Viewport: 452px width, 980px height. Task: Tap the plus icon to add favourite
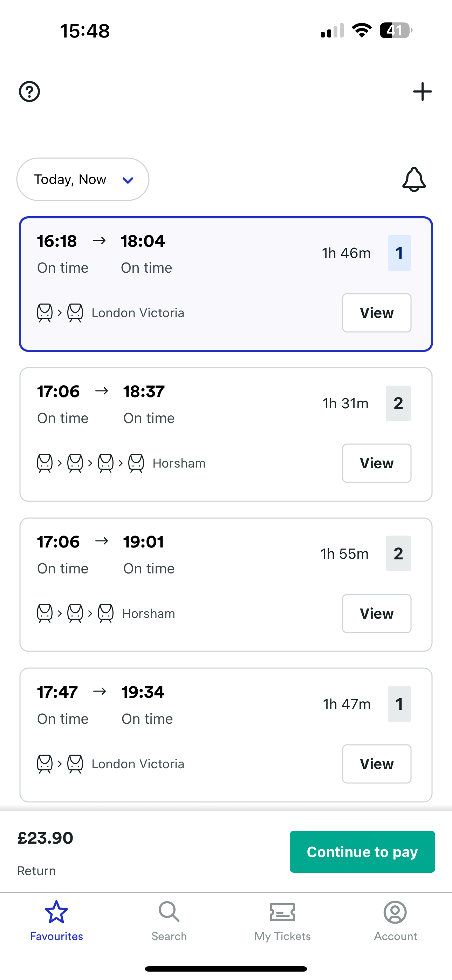click(x=422, y=92)
